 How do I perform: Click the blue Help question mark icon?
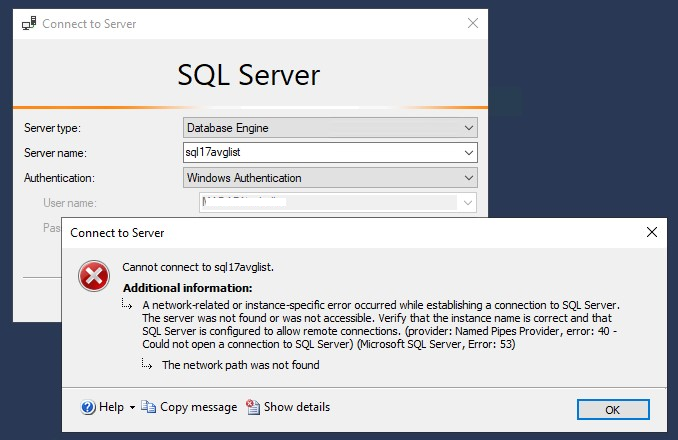(x=88, y=407)
